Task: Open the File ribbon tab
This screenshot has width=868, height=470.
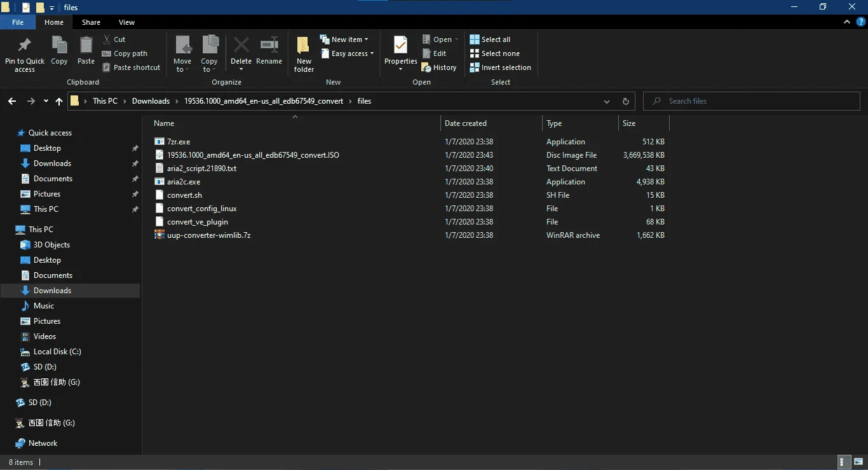Action: (x=18, y=22)
